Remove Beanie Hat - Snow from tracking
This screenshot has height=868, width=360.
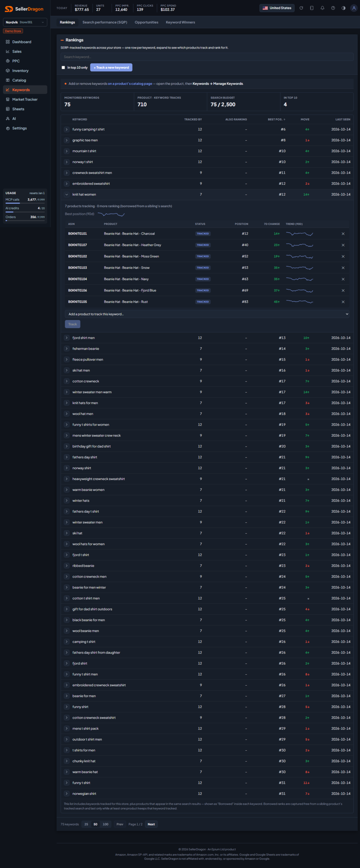click(x=343, y=268)
